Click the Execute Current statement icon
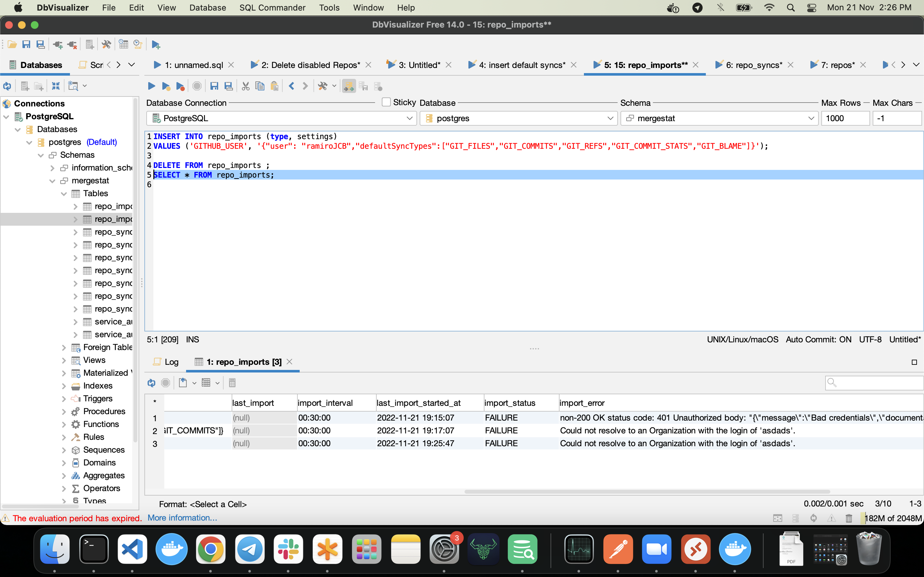This screenshot has height=577, width=924. point(165,86)
